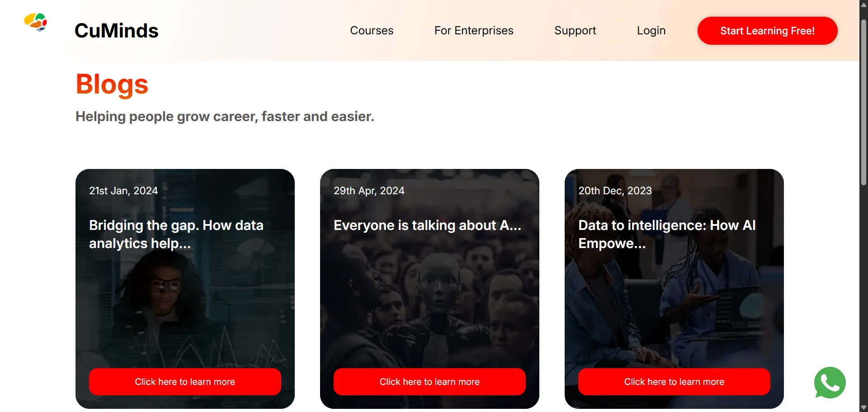Learn more about Data to intelligence blog
Screen dimensions: 868x412
point(674,382)
